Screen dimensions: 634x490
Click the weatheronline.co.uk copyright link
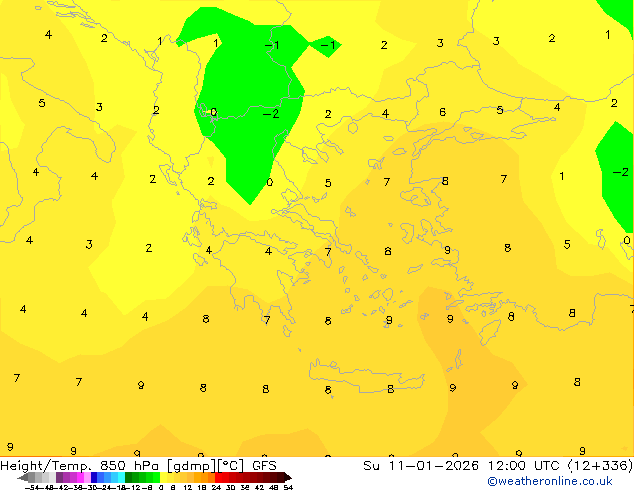[549, 481]
